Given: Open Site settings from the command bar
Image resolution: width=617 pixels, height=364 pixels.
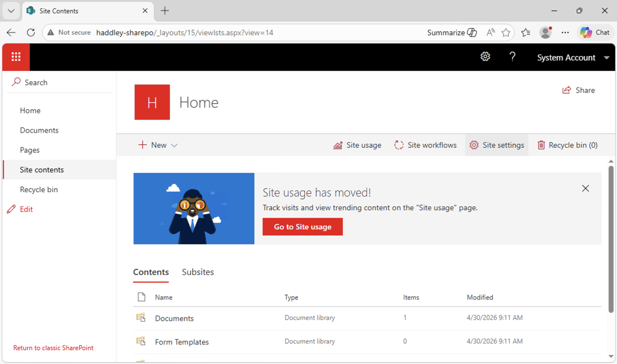Looking at the screenshot, I should point(497,145).
